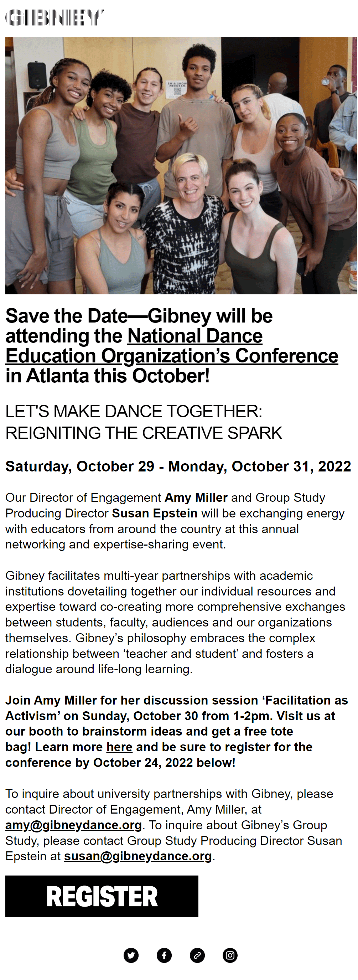Open the Facebook icon in footer
The image size is (358, 980).
[x=164, y=955]
